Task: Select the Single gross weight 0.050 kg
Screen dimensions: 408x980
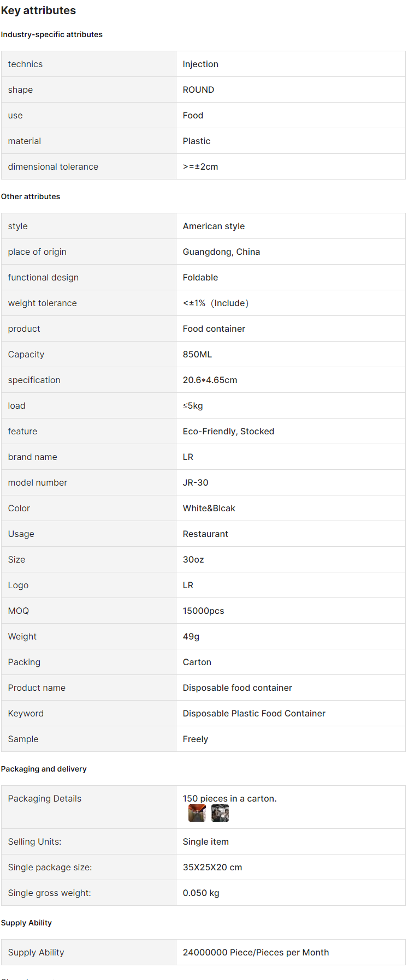Action: (x=201, y=893)
